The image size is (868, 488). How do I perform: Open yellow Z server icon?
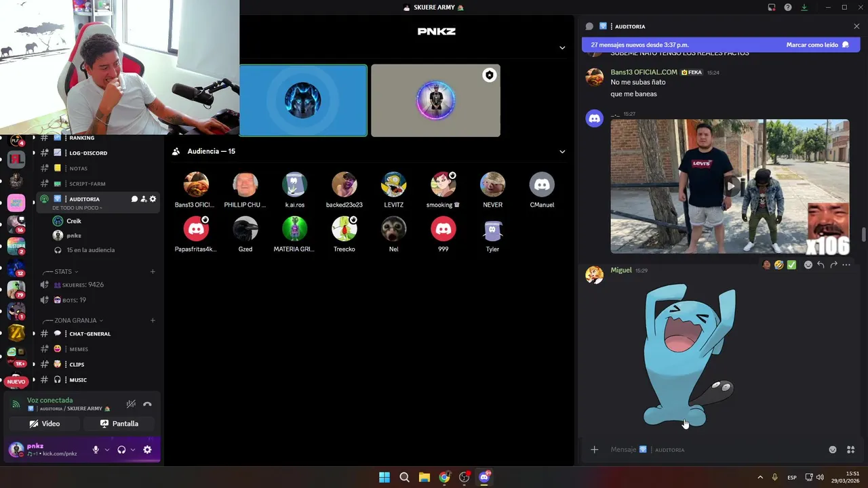[16, 332]
